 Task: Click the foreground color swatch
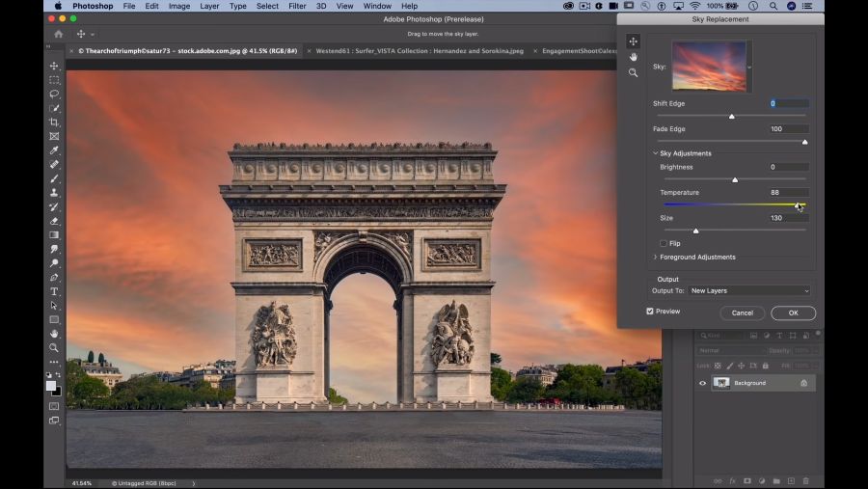point(51,386)
